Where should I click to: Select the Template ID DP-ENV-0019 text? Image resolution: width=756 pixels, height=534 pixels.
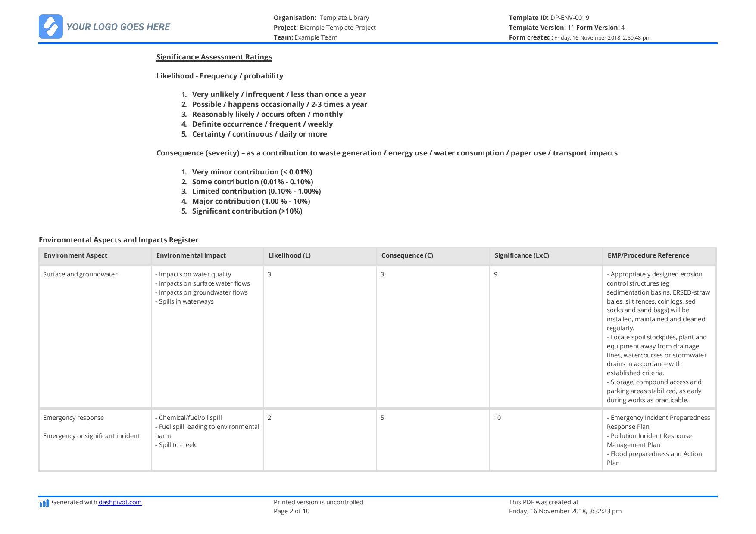pos(549,18)
